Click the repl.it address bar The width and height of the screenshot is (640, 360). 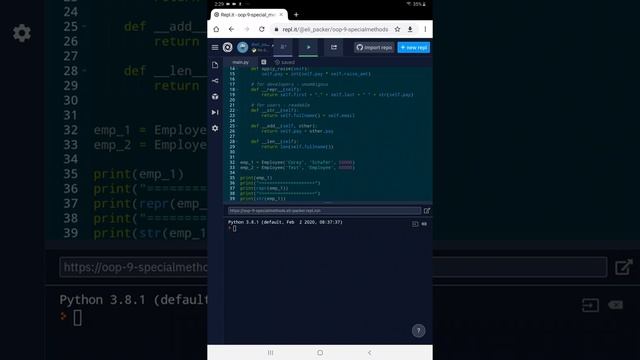(335, 29)
